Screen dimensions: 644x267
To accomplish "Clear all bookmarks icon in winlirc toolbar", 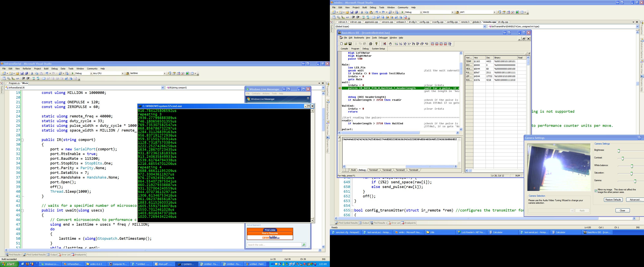I will 405,17.
